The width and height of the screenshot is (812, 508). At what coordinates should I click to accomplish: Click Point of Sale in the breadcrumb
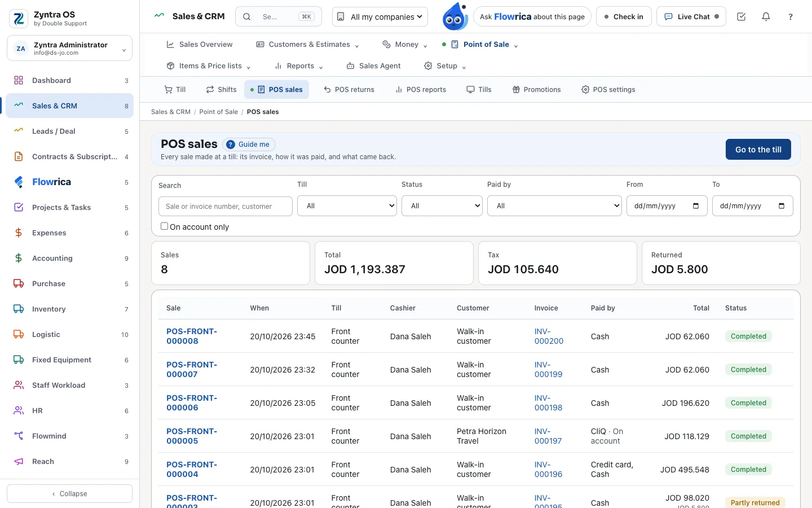click(x=218, y=112)
